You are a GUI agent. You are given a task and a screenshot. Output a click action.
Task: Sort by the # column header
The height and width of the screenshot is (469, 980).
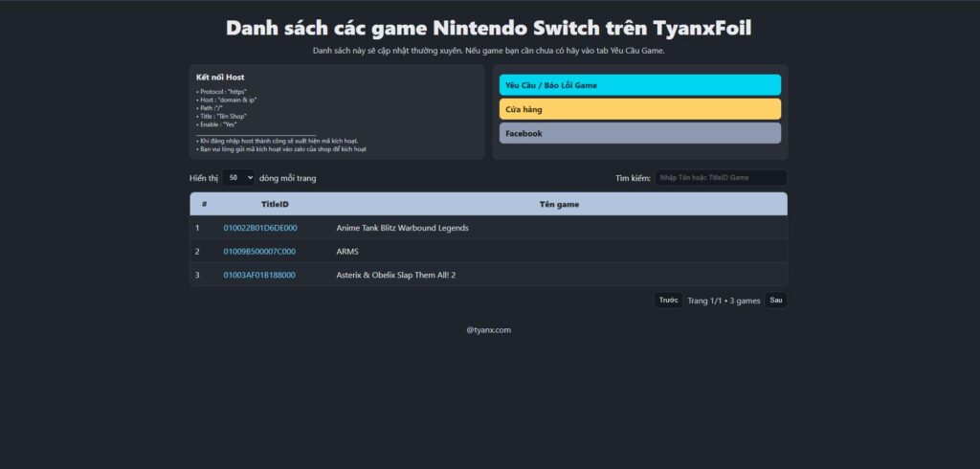click(204, 204)
